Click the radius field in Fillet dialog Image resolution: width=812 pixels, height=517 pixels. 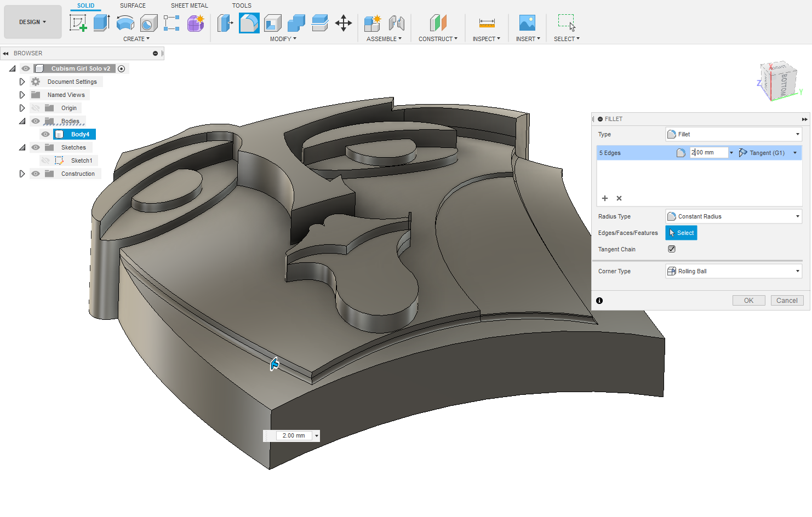coord(708,153)
